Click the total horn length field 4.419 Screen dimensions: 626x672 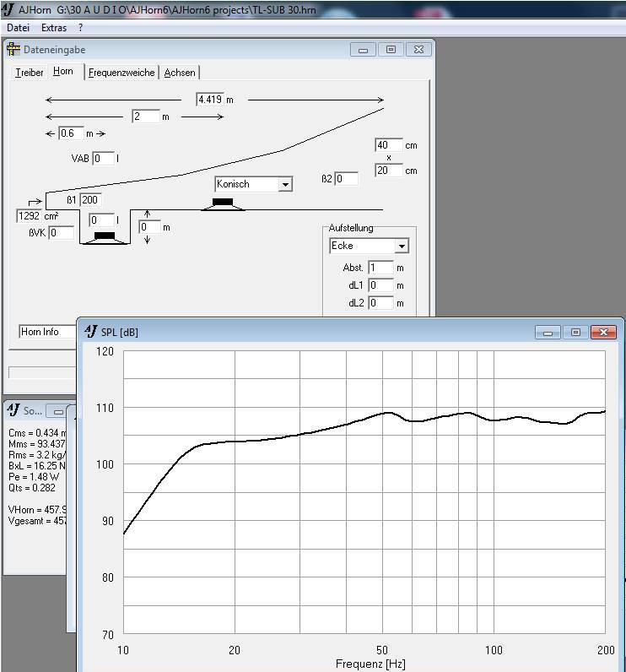210,99
